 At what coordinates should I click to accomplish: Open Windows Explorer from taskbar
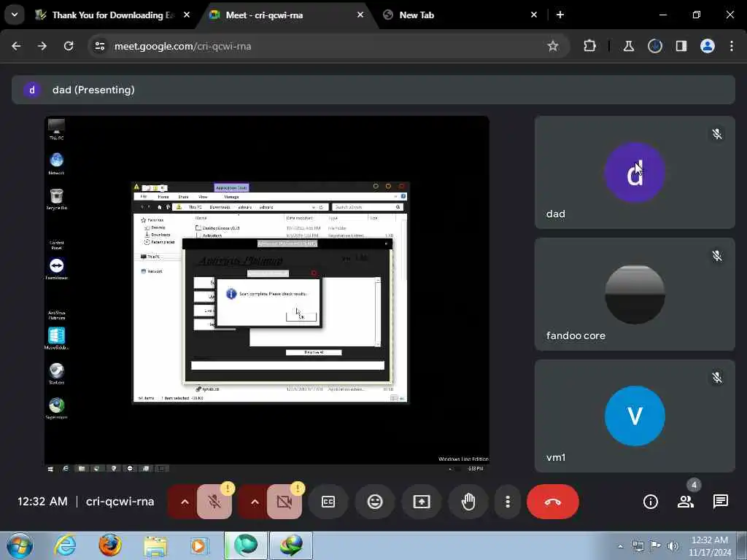click(x=155, y=545)
